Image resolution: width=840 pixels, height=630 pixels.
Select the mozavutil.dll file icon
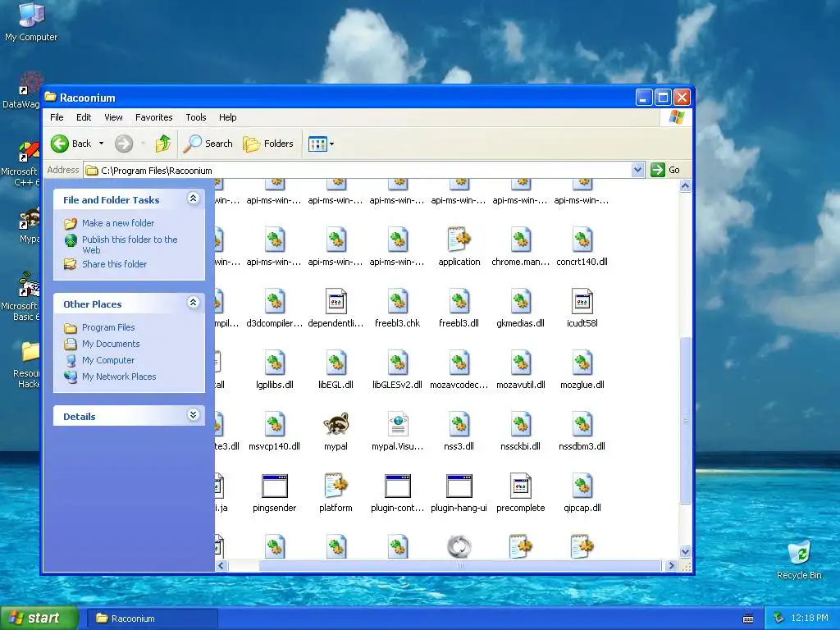pos(521,363)
